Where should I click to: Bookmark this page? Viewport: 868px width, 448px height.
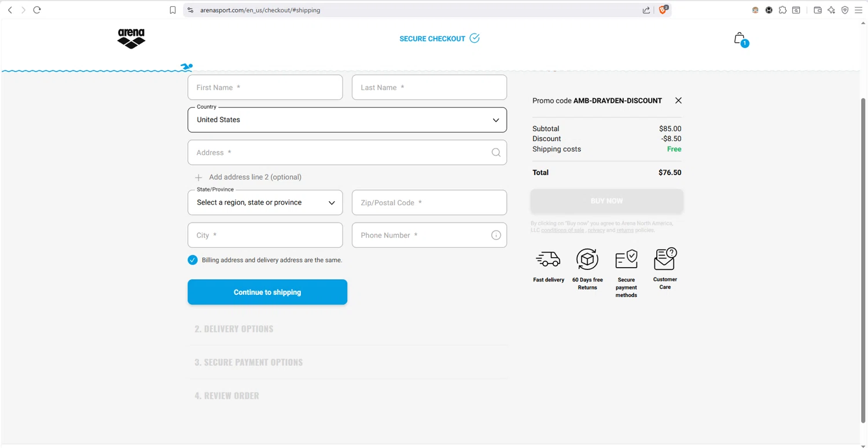(172, 10)
